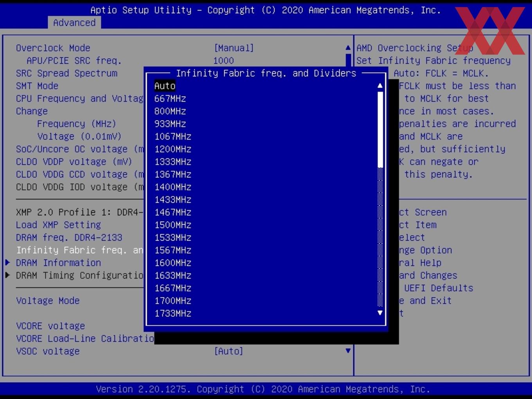
Task: Pick the 1433MHz option
Action: 173,199
